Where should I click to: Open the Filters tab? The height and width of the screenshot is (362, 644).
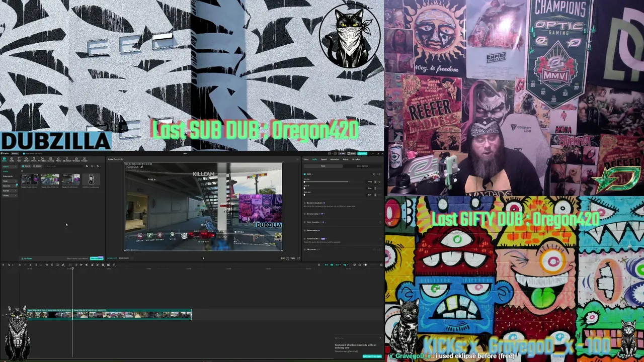(x=58, y=159)
